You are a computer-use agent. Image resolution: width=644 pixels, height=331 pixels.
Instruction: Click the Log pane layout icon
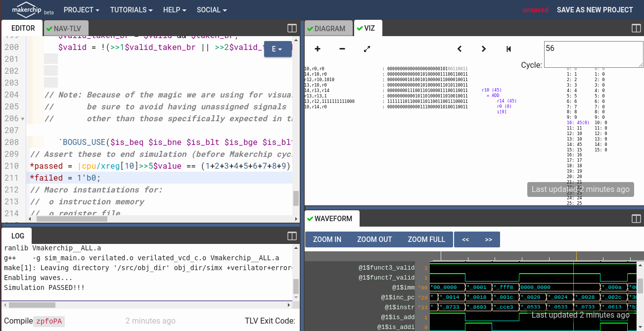(x=292, y=236)
